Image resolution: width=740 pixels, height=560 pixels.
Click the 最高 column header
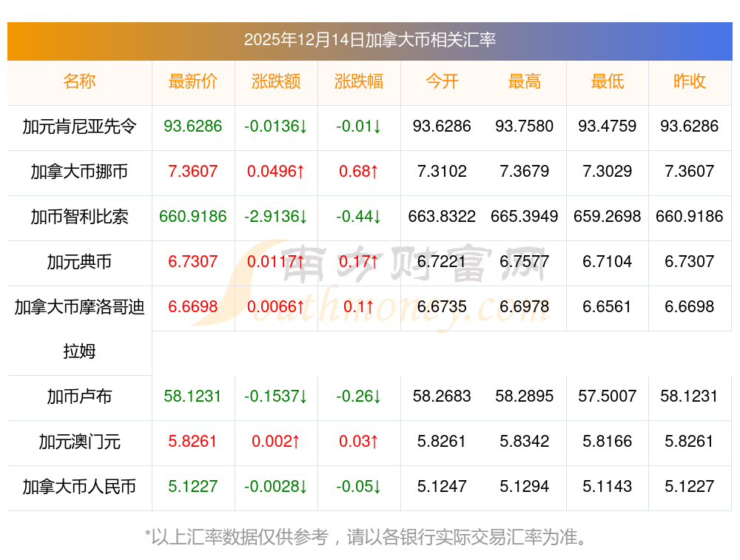[x=525, y=82]
